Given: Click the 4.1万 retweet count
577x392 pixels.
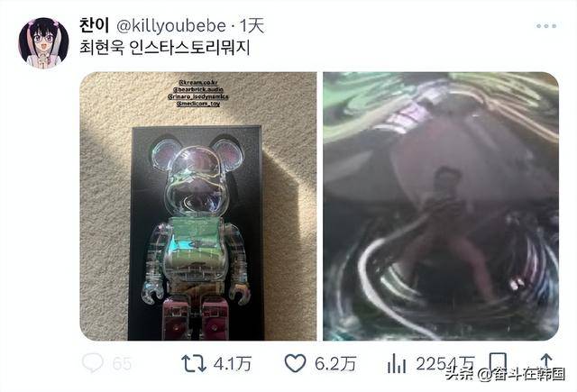Looking at the screenshot, I should click(233, 364).
